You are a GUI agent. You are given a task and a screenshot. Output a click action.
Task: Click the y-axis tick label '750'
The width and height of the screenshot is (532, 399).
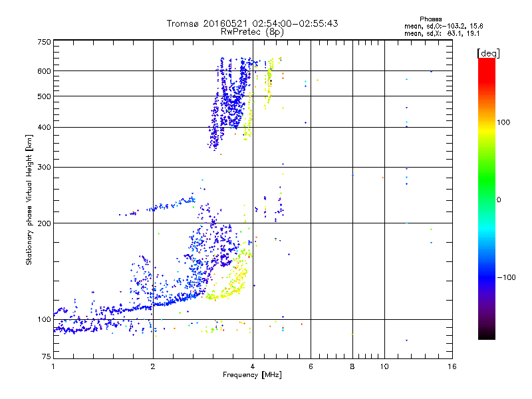pyautogui.click(x=45, y=42)
